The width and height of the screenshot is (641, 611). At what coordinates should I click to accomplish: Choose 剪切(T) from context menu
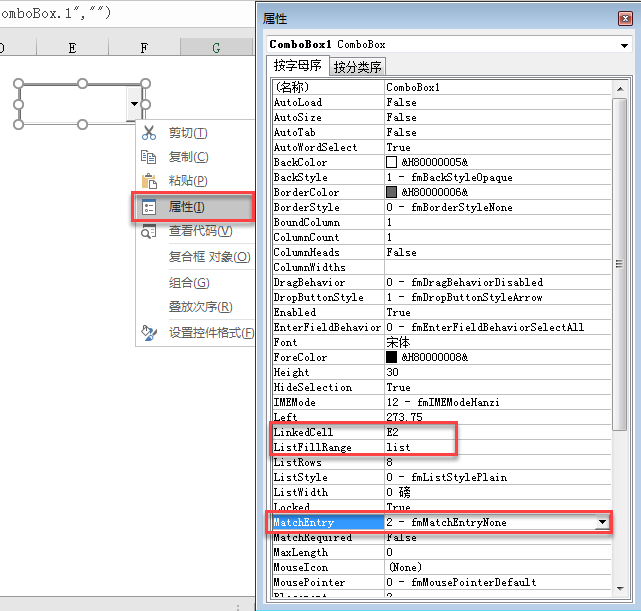pyautogui.click(x=188, y=133)
